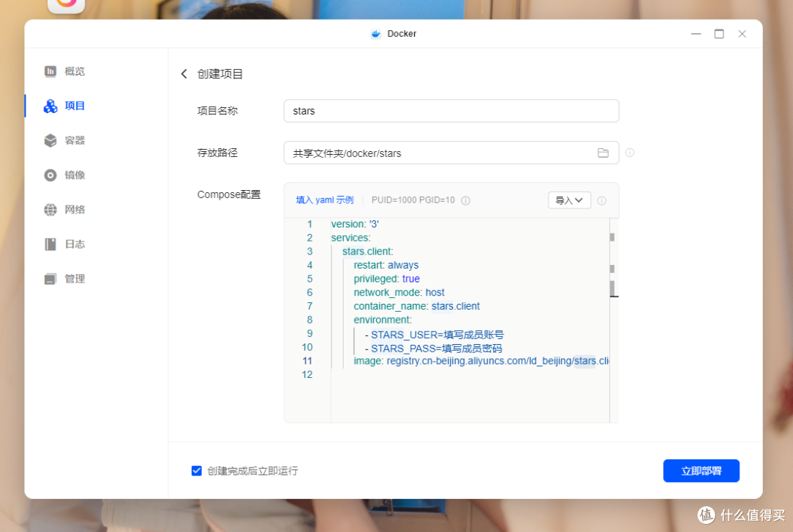This screenshot has width=793, height=532.
Task: Click the restart: always line
Action: tap(386, 265)
